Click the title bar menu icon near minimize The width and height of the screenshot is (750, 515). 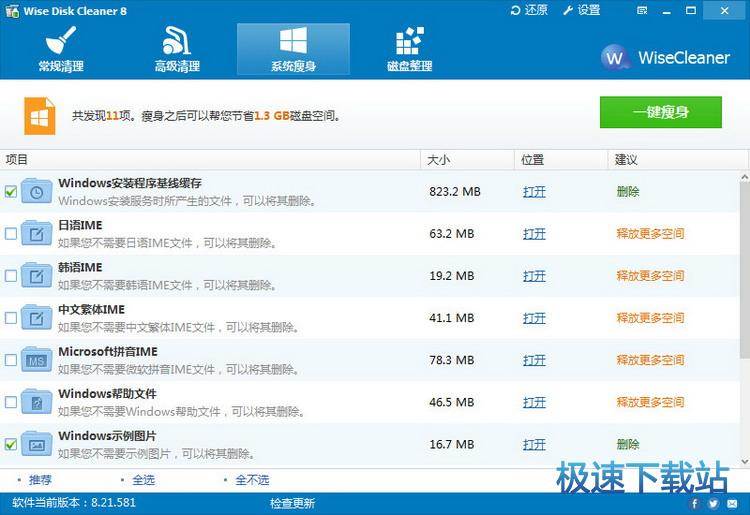(642, 11)
